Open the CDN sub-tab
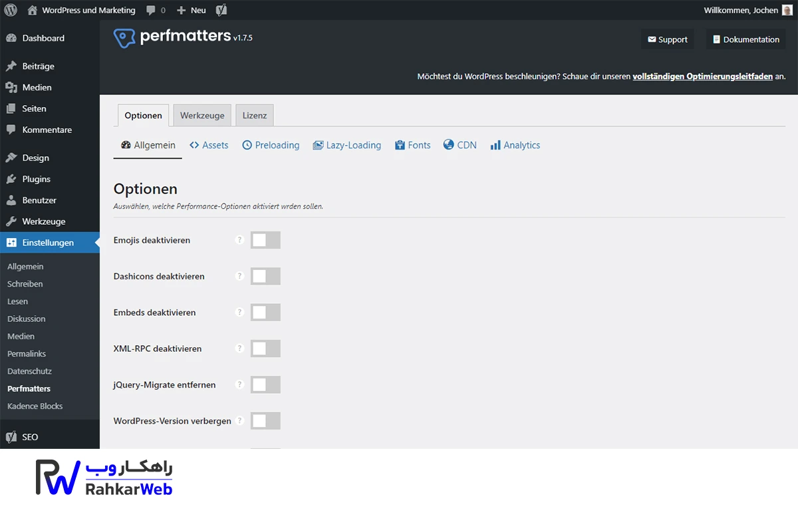 (x=460, y=145)
